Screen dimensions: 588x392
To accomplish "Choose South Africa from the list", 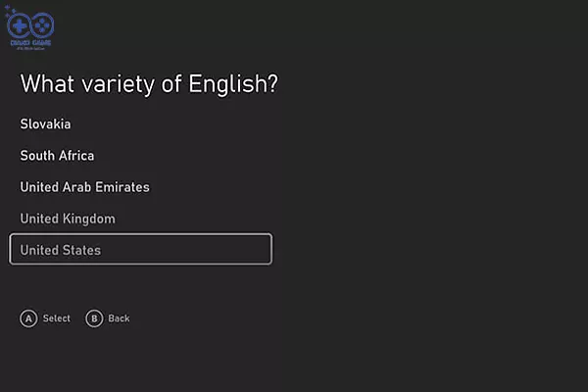I will (57, 156).
